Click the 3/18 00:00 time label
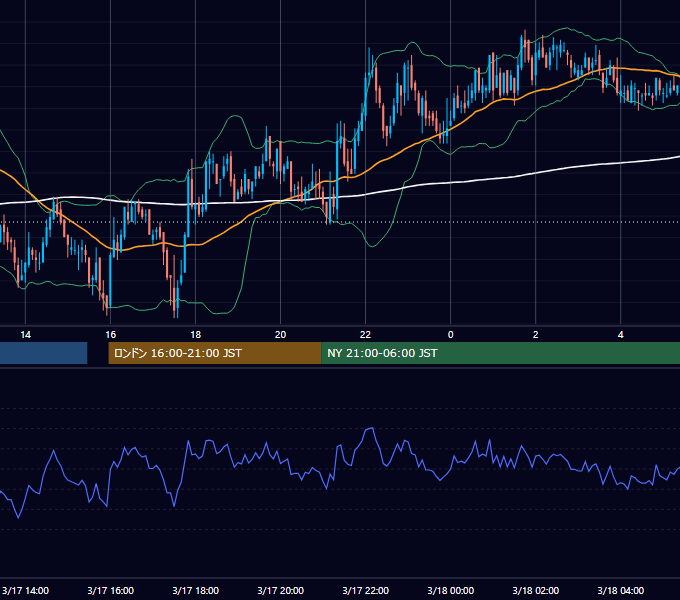This screenshot has width=680, height=600. (x=451, y=590)
